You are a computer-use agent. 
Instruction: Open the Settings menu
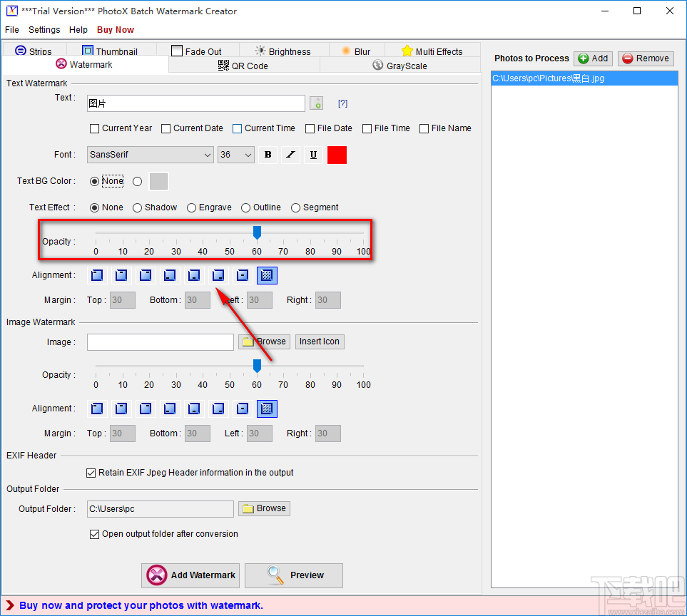44,30
